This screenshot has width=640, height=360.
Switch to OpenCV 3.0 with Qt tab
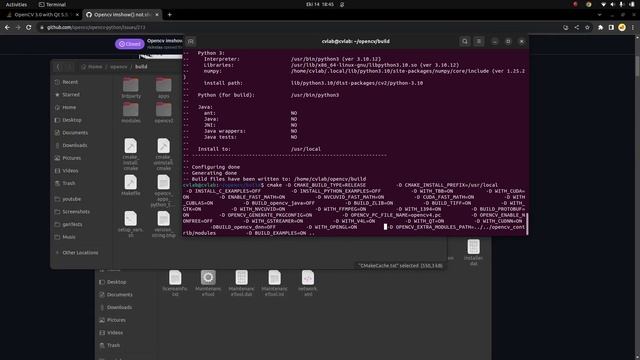point(42,15)
